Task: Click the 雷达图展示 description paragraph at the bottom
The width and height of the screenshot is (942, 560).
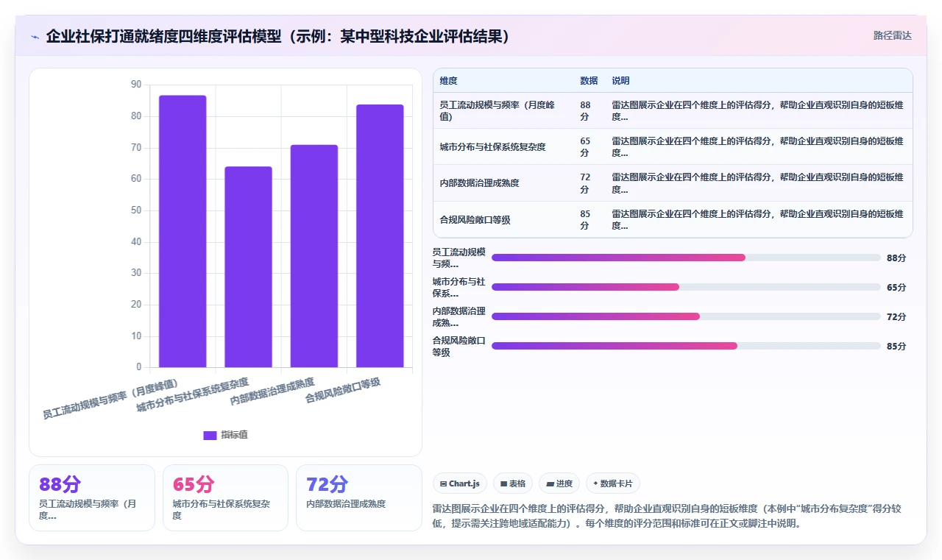Action: [x=667, y=516]
